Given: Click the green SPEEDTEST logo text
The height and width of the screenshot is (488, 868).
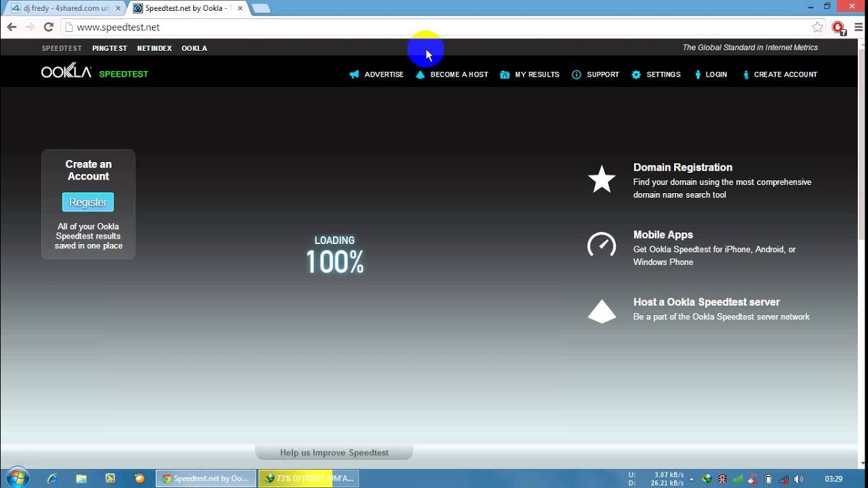Looking at the screenshot, I should coord(123,74).
